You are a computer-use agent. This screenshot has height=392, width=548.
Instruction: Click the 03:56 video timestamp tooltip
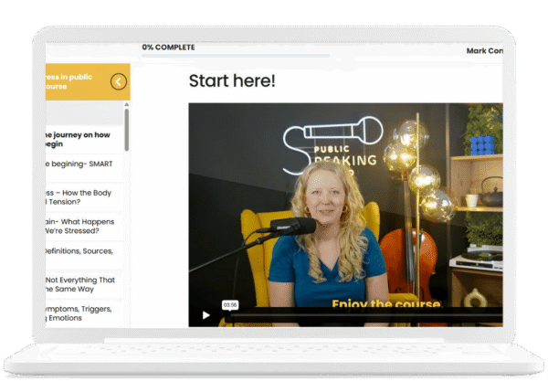click(230, 305)
